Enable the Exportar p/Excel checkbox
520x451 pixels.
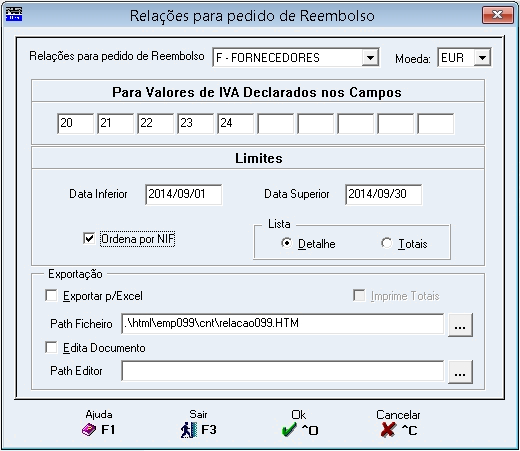tap(51, 295)
